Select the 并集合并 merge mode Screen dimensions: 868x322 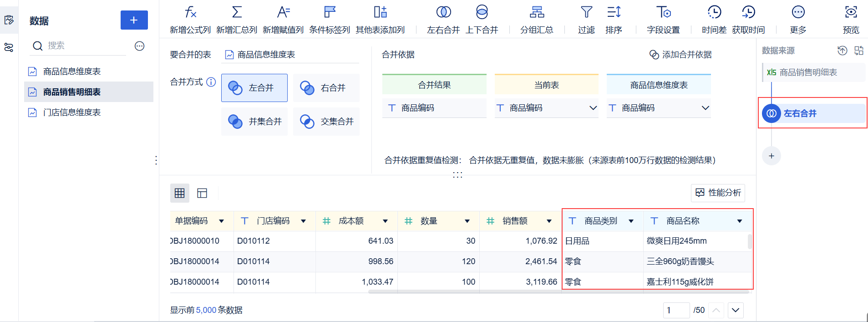(254, 122)
